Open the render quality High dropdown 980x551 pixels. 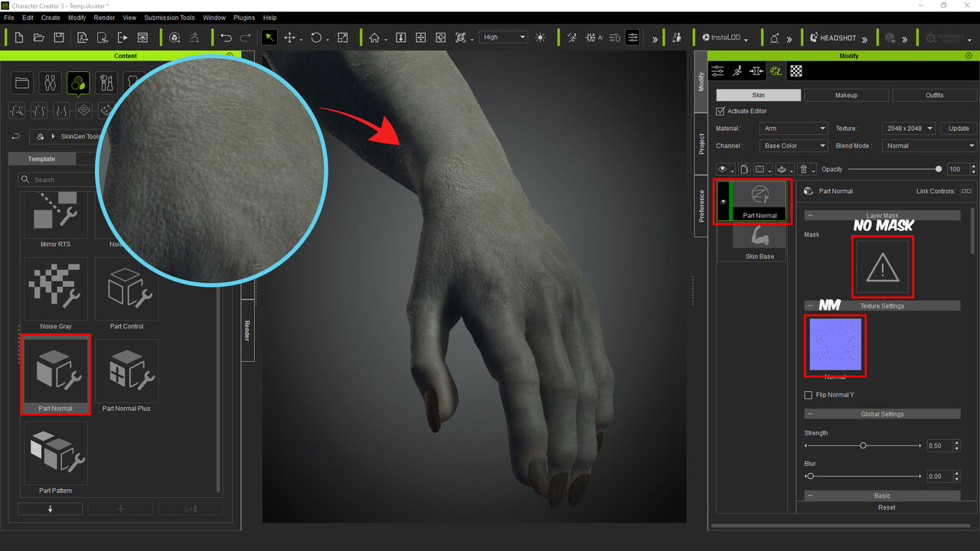504,37
